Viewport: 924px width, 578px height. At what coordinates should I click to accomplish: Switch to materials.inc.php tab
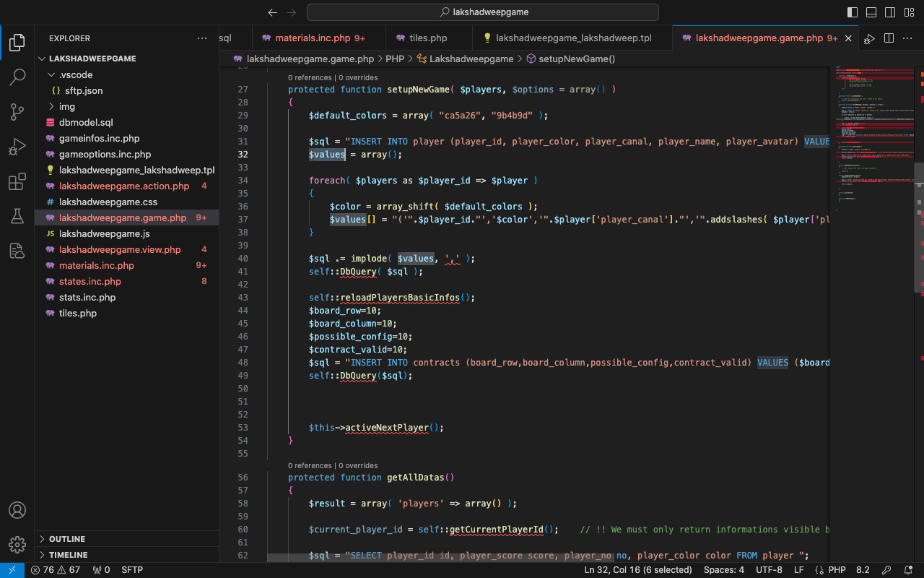319,38
